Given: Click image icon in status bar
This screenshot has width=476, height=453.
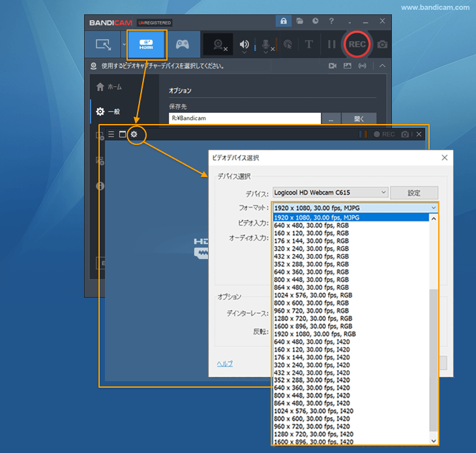Looking at the screenshot, I should [348, 66].
